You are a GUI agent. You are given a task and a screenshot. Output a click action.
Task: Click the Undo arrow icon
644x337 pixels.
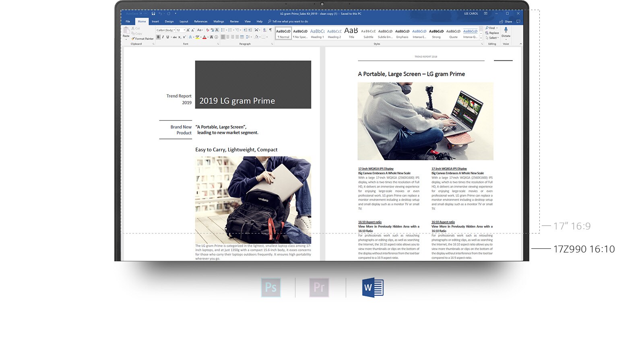click(160, 14)
